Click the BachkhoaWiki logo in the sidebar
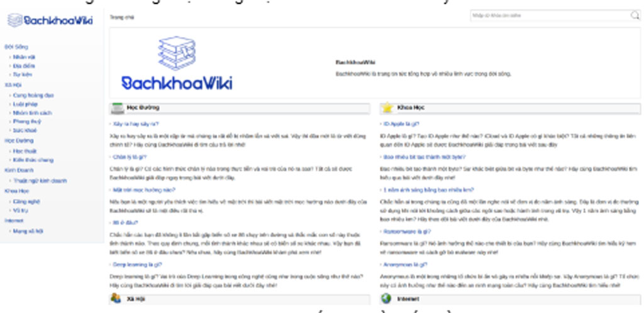This screenshot has width=644, height=313. pos(50,20)
